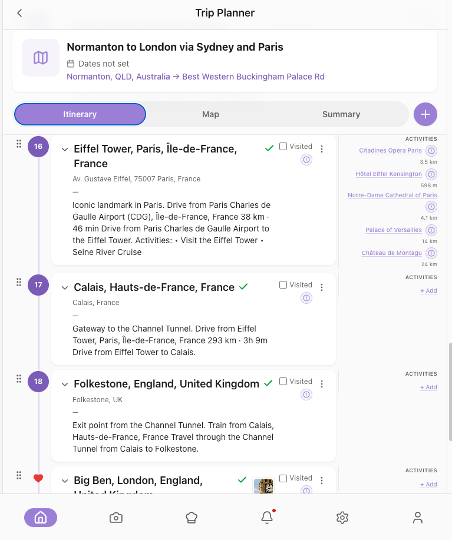Collapse the Big Ben stop card

tap(64, 481)
